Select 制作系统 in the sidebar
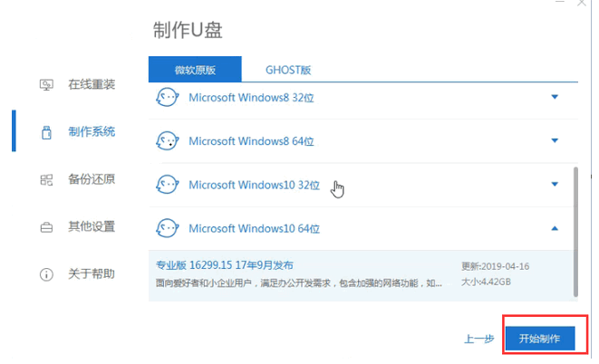The width and height of the screenshot is (599, 364). coord(92,131)
